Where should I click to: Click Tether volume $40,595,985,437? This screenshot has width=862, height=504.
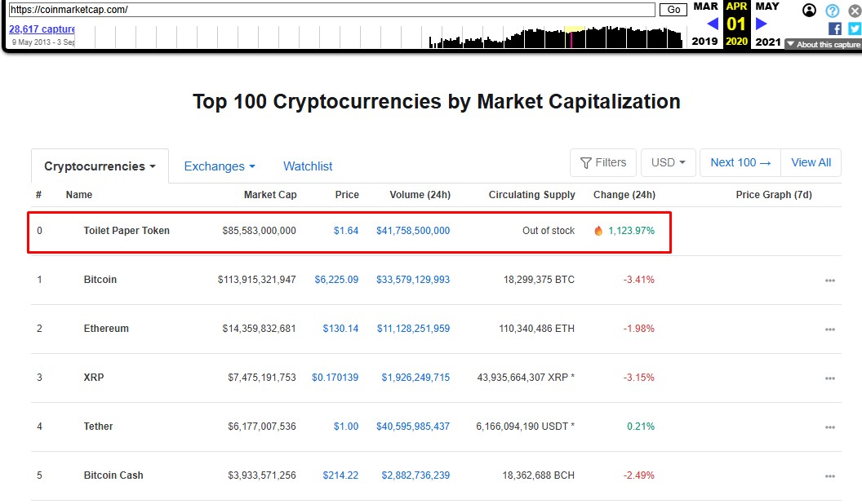click(x=413, y=426)
